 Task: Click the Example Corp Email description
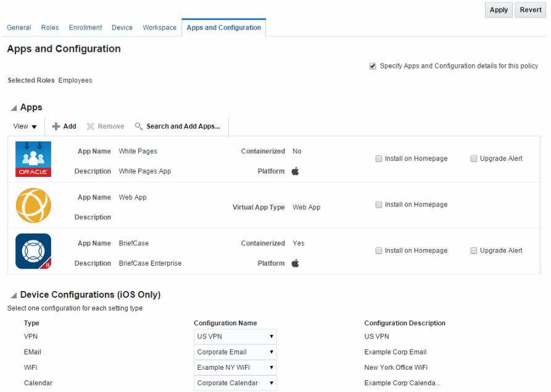pos(396,352)
